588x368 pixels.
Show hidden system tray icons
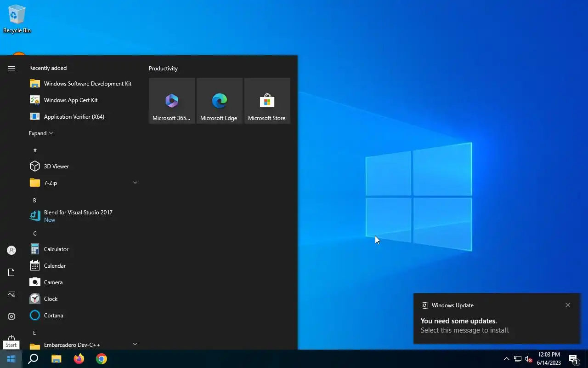[506, 359]
